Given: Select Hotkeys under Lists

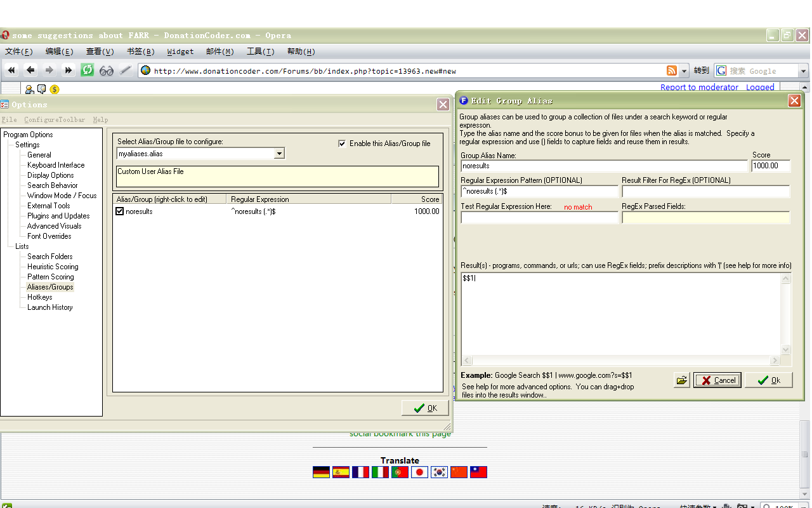Looking at the screenshot, I should pos(40,297).
